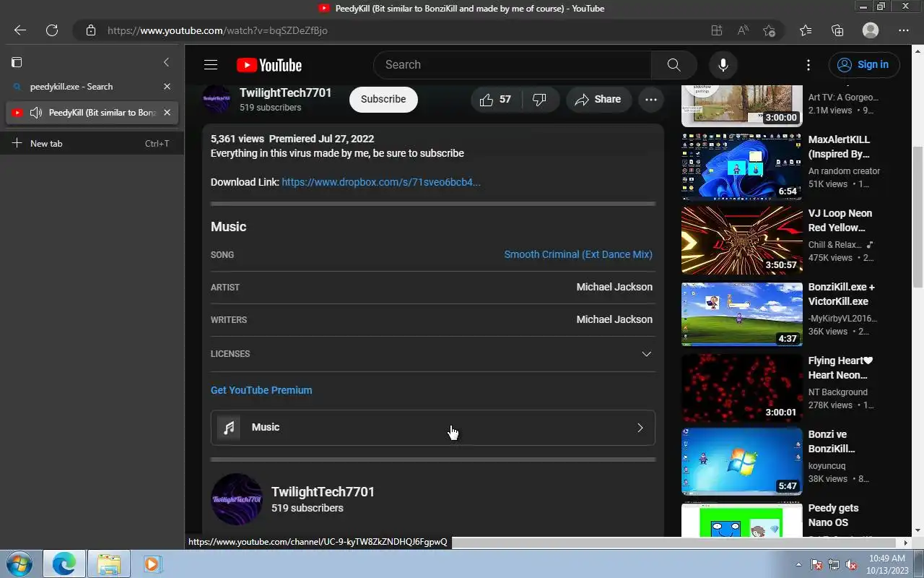924x578 pixels.
Task: Like this video
Action: click(x=496, y=100)
